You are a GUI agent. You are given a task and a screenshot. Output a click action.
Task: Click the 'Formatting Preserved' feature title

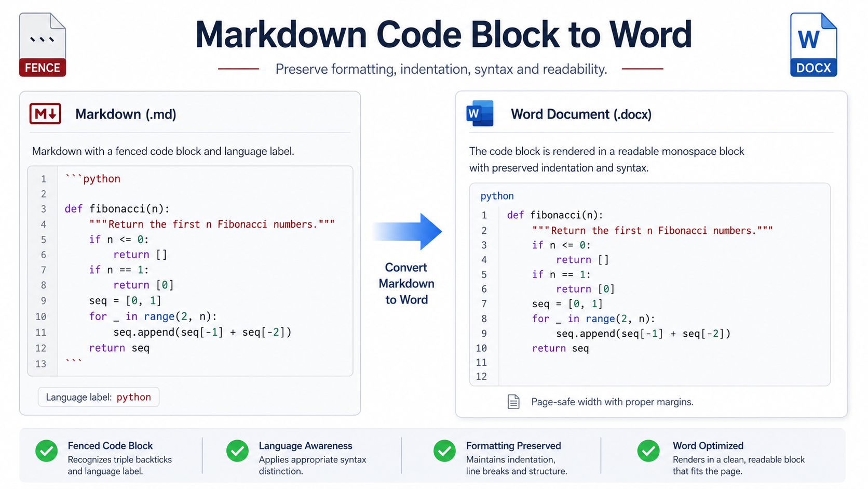click(x=513, y=446)
